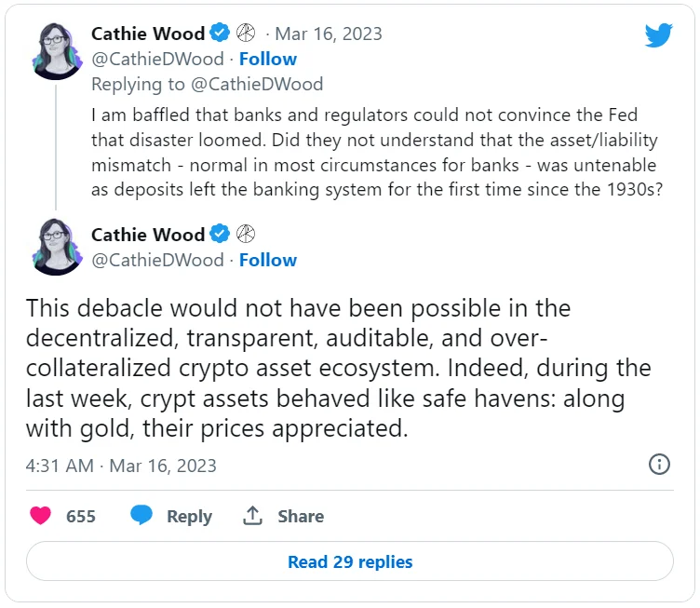The height and width of the screenshot is (608, 700).
Task: Click the "Mar 16, 2023" date in header
Action: 330,34
